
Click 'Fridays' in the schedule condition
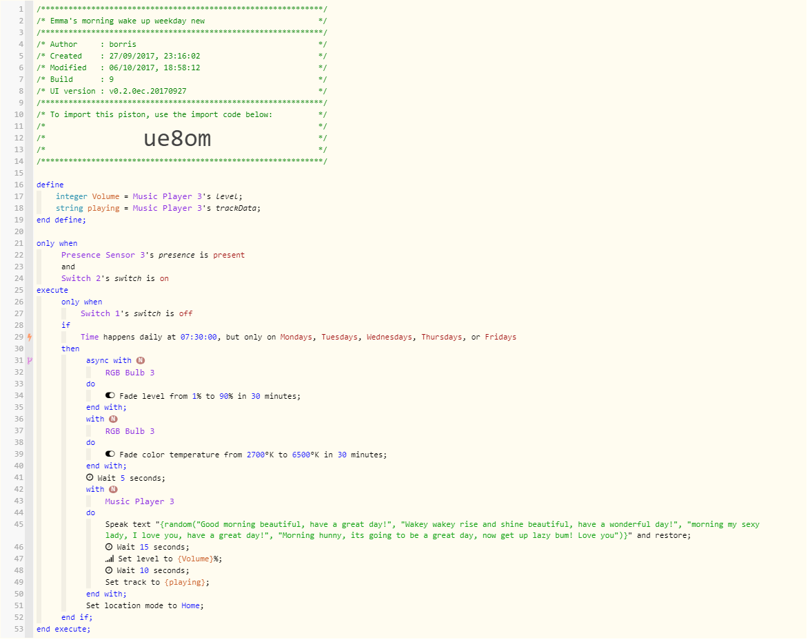coord(500,337)
